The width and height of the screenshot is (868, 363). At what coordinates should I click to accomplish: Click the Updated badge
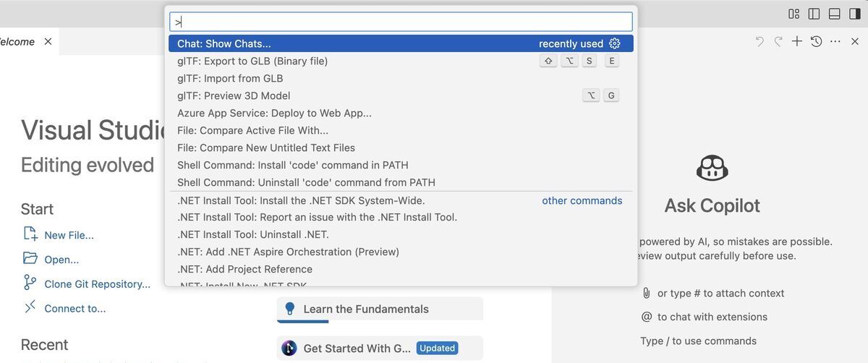point(438,349)
